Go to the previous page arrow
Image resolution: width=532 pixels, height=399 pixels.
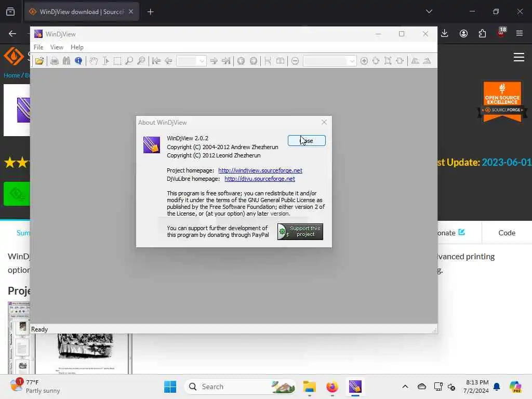pos(168,61)
